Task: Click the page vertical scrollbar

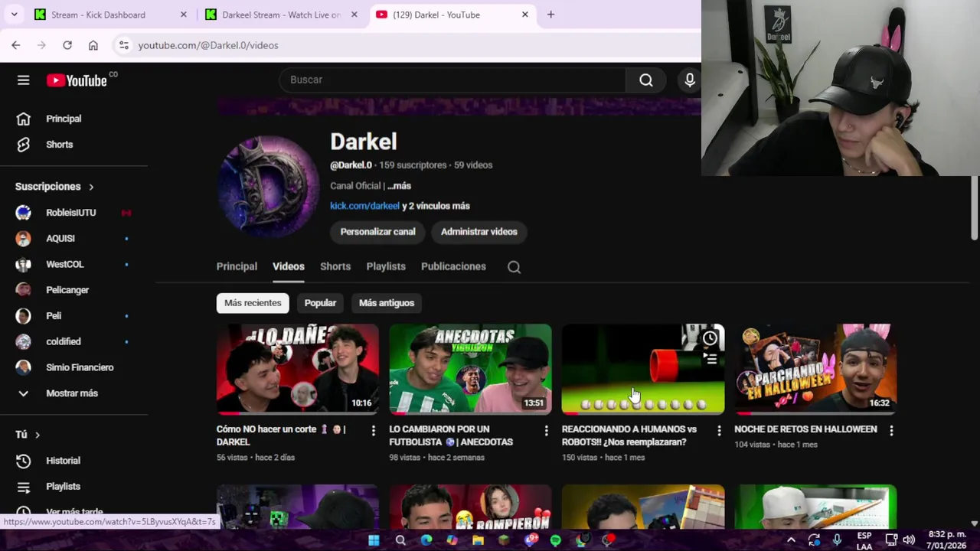Action: point(974,208)
